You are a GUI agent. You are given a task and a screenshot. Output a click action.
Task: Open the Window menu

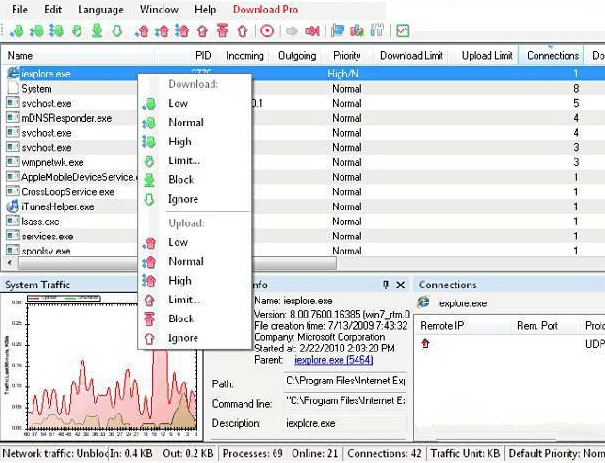tap(159, 9)
